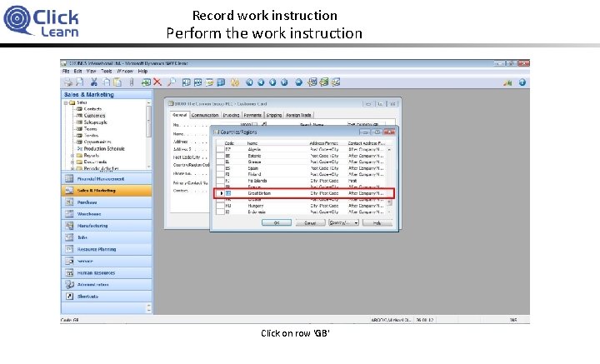Click the Administration icon in navigation pane
The width and height of the screenshot is (600, 364).
tap(69, 285)
